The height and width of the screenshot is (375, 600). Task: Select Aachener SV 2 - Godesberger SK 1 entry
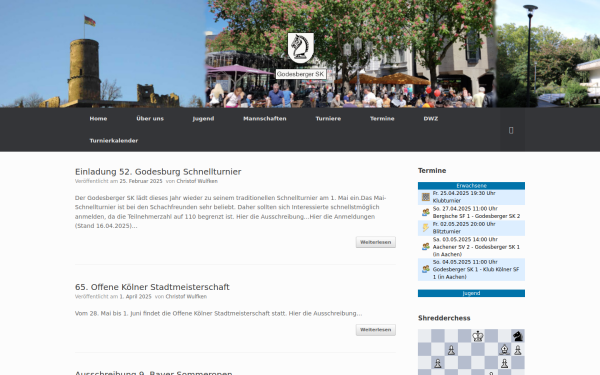pos(471,247)
